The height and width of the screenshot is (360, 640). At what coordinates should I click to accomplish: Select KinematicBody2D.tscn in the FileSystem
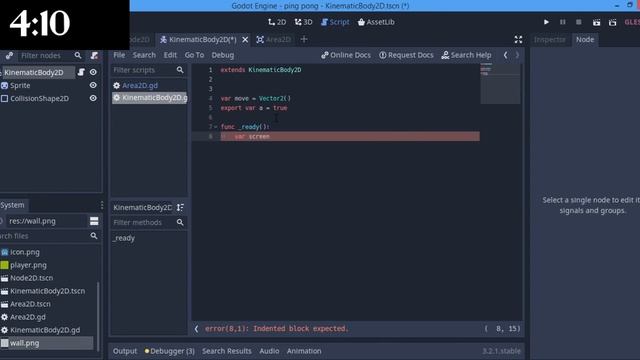[47, 291]
